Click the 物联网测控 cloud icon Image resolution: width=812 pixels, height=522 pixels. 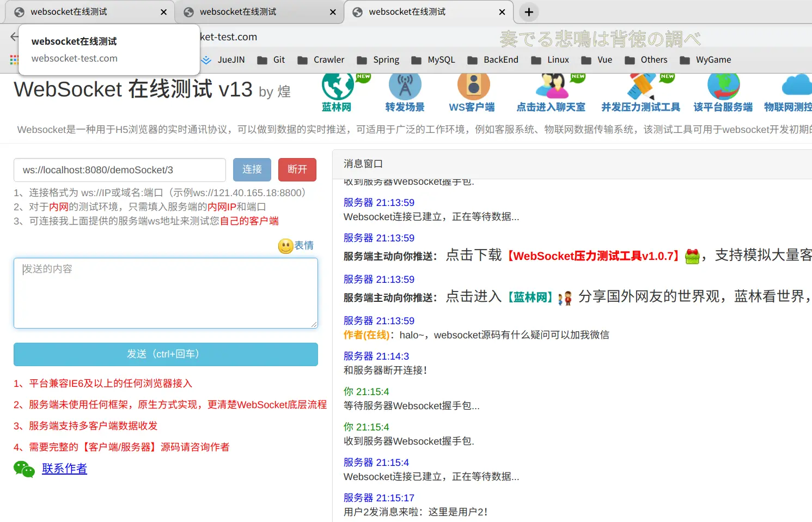pos(797,86)
